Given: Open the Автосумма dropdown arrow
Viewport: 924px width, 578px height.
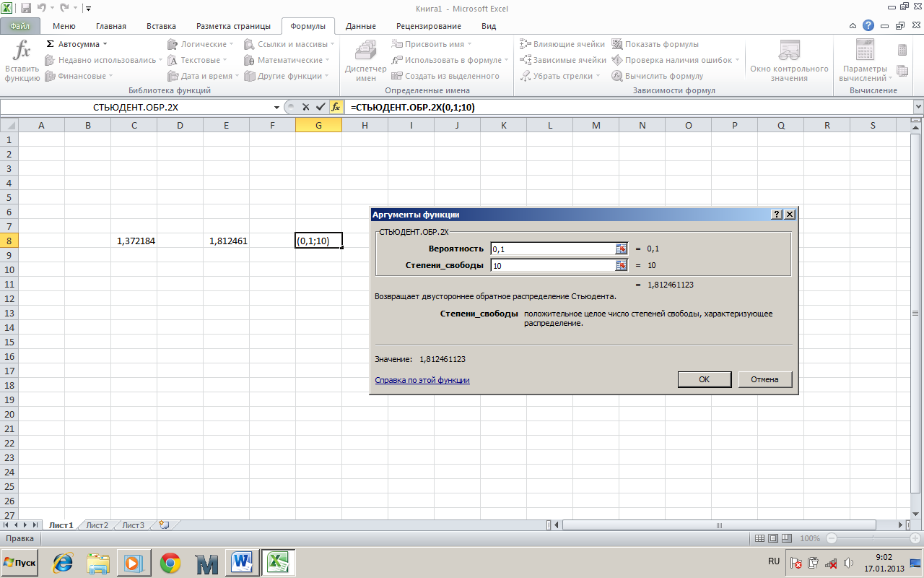Looking at the screenshot, I should tap(105, 44).
